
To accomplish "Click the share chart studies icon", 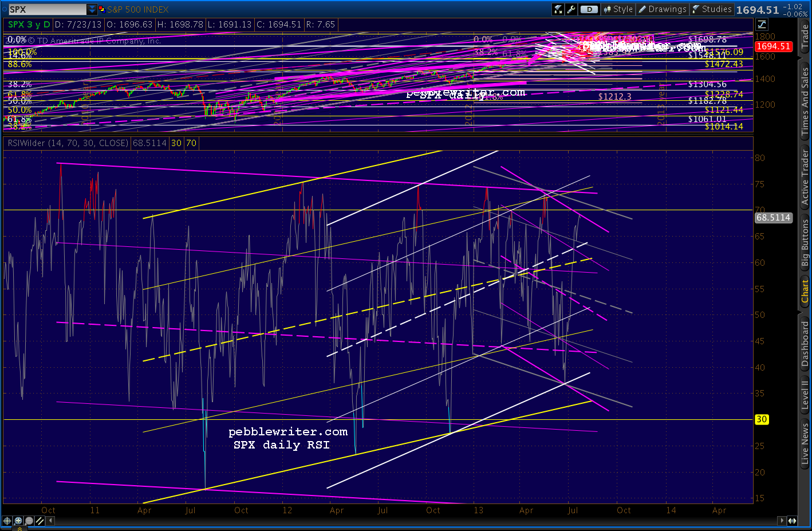I will pyautogui.click(x=558, y=9).
